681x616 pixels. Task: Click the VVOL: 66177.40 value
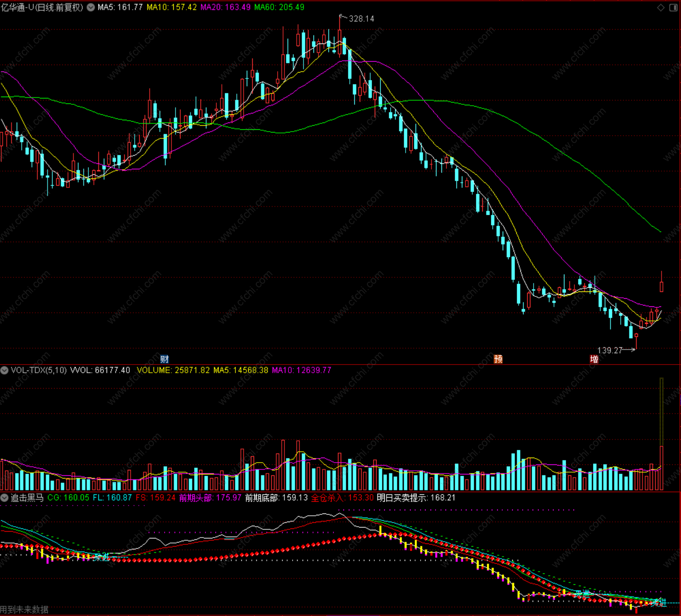(x=100, y=370)
